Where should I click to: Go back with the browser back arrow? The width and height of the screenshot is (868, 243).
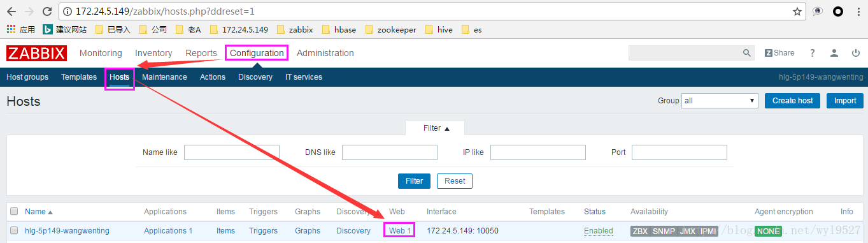point(11,11)
